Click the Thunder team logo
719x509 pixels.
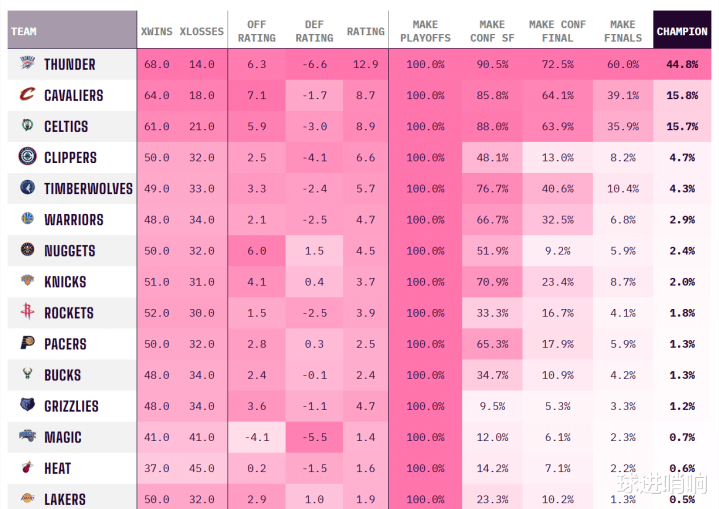coord(28,63)
